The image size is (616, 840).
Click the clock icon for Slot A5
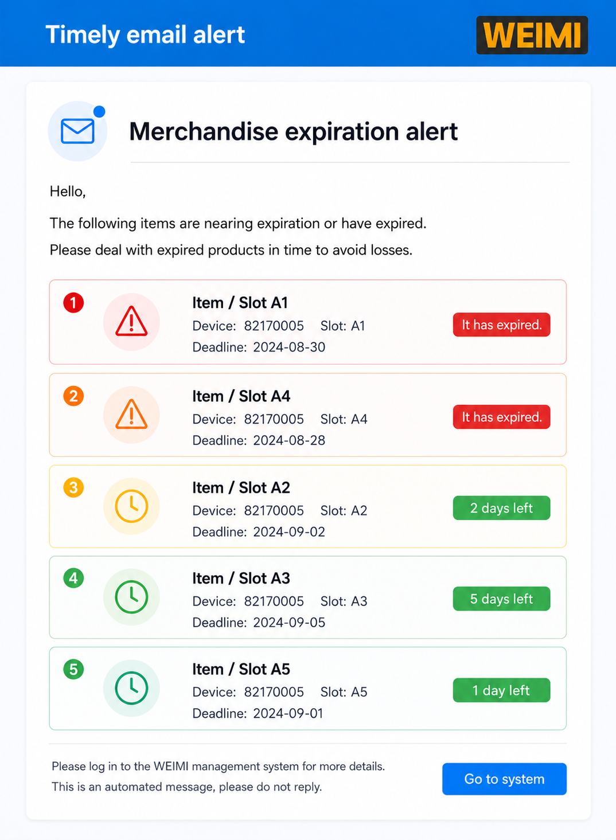point(131,688)
